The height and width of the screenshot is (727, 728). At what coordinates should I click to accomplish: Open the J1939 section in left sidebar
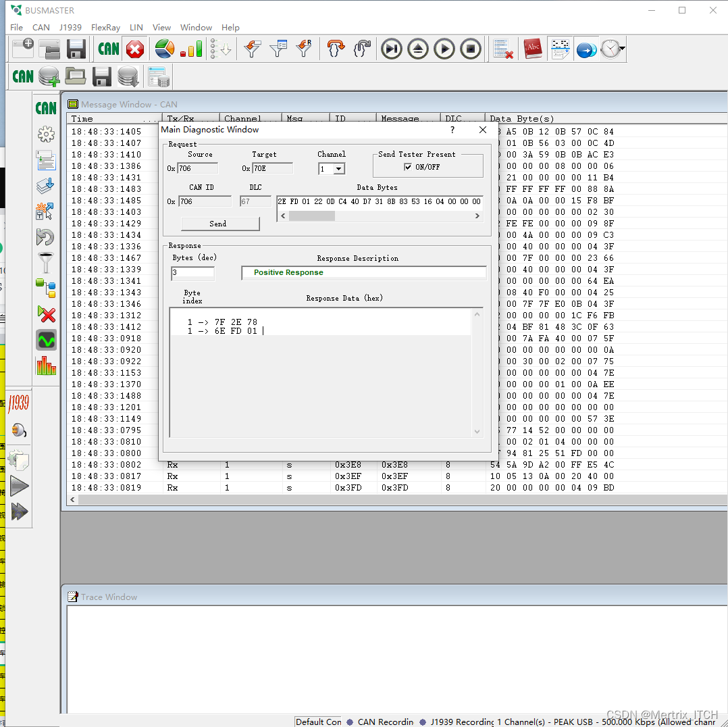tap(19, 403)
